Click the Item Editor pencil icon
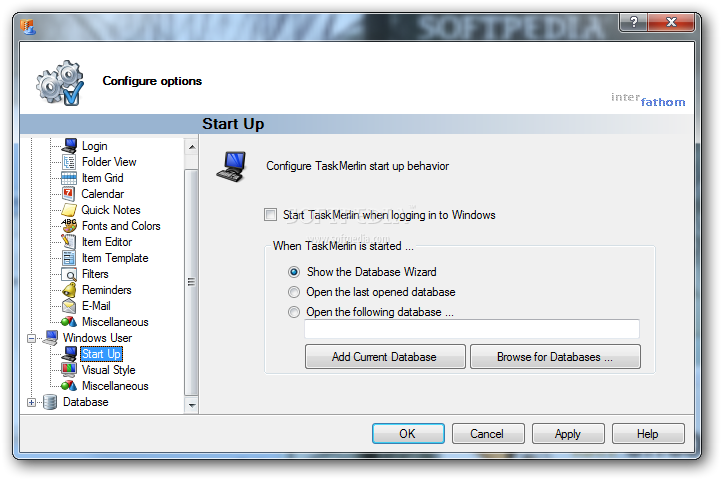The width and height of the screenshot is (722, 480). coord(69,242)
